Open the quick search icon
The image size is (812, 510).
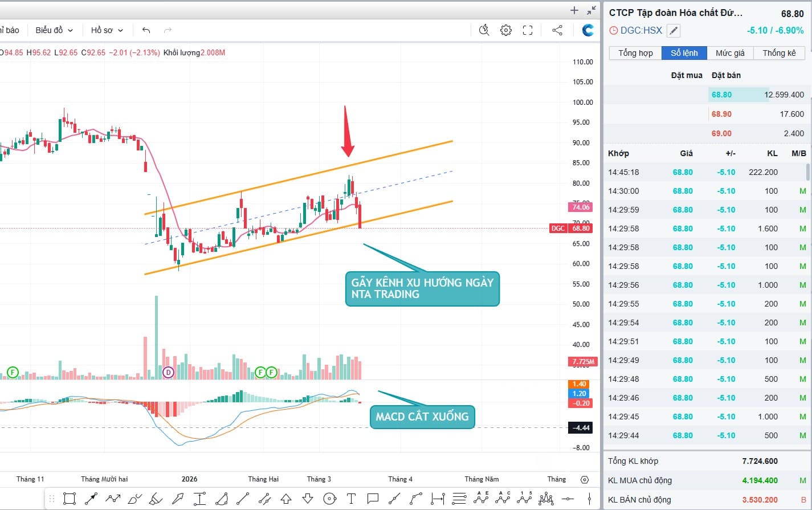pyautogui.click(x=484, y=30)
